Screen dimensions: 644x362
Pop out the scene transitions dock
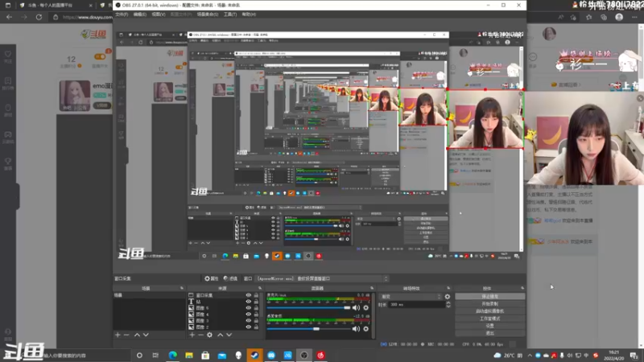pos(448,288)
